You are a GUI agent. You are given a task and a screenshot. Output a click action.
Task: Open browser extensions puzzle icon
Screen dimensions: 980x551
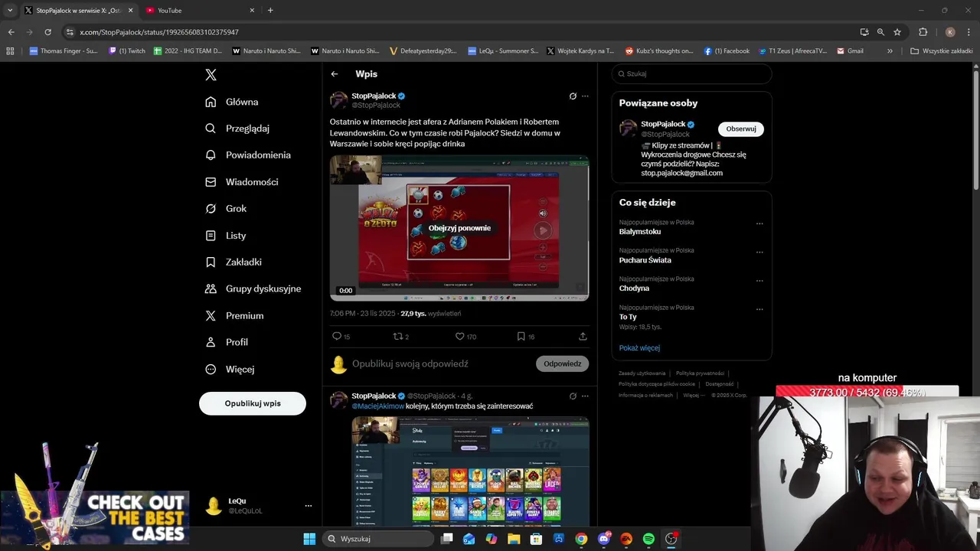tap(923, 32)
